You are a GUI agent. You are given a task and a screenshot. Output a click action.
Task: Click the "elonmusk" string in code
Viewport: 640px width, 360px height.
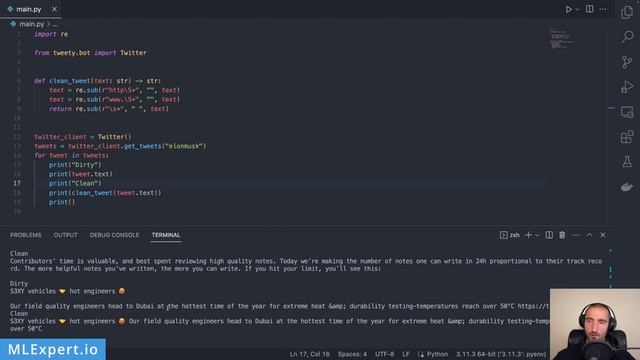184,146
